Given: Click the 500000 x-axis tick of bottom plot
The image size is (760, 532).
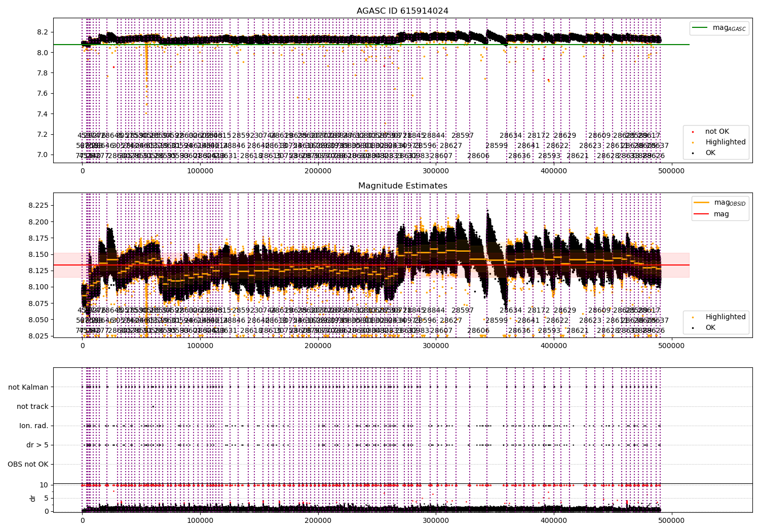Looking at the screenshot, I should [x=672, y=520].
